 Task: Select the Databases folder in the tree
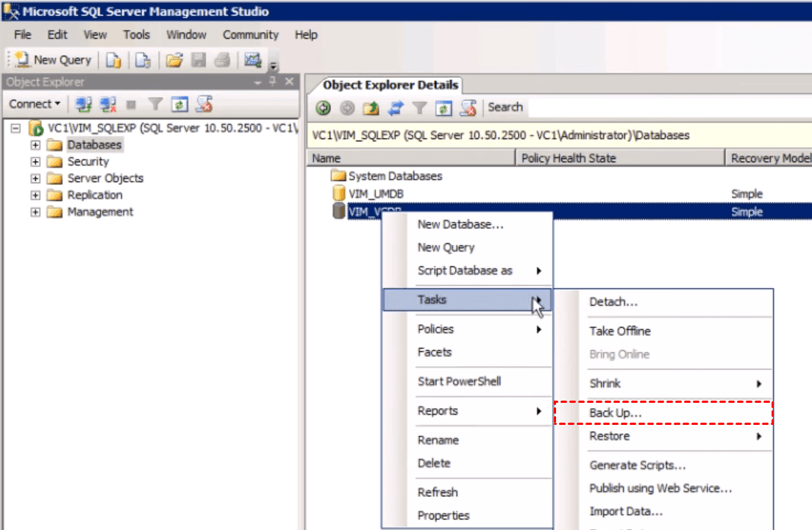[x=94, y=145]
